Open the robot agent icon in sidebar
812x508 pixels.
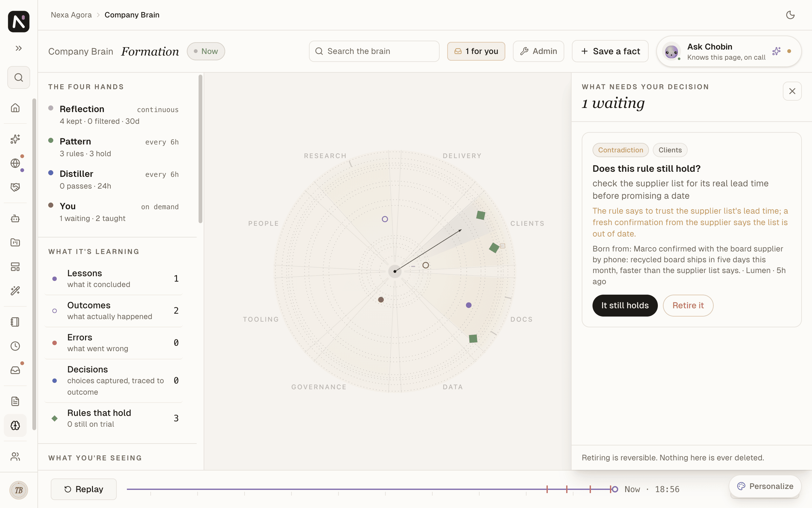click(x=15, y=219)
